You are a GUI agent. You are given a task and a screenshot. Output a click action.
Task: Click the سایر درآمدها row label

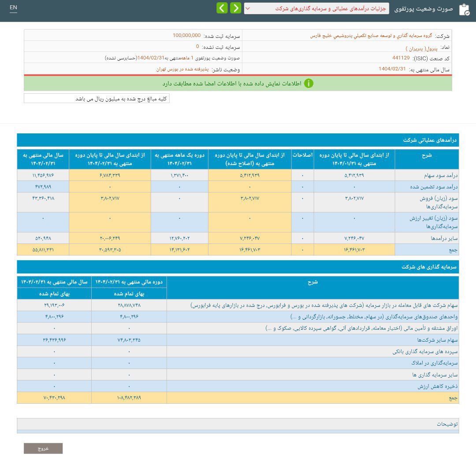[444, 238]
